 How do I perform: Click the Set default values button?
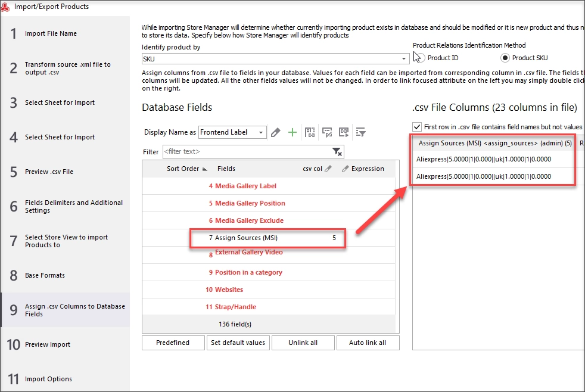pyautogui.click(x=238, y=343)
